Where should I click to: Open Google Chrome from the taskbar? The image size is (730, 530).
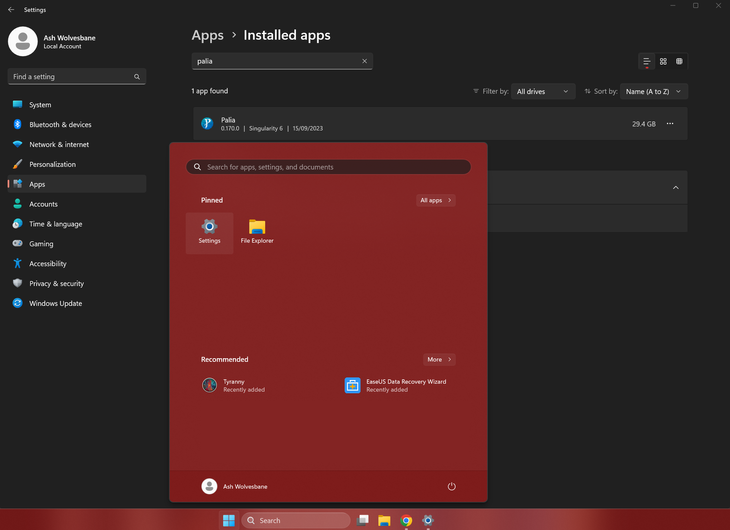[x=406, y=520]
